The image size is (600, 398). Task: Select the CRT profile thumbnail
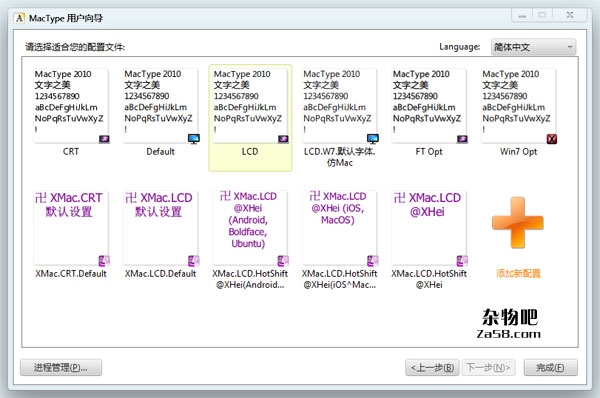71,106
